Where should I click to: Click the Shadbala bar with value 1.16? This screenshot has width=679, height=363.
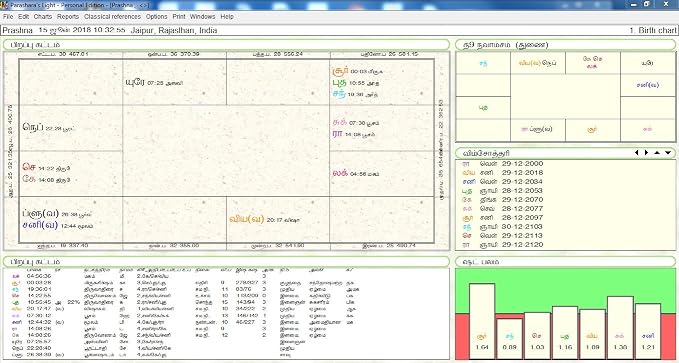pos(565,333)
